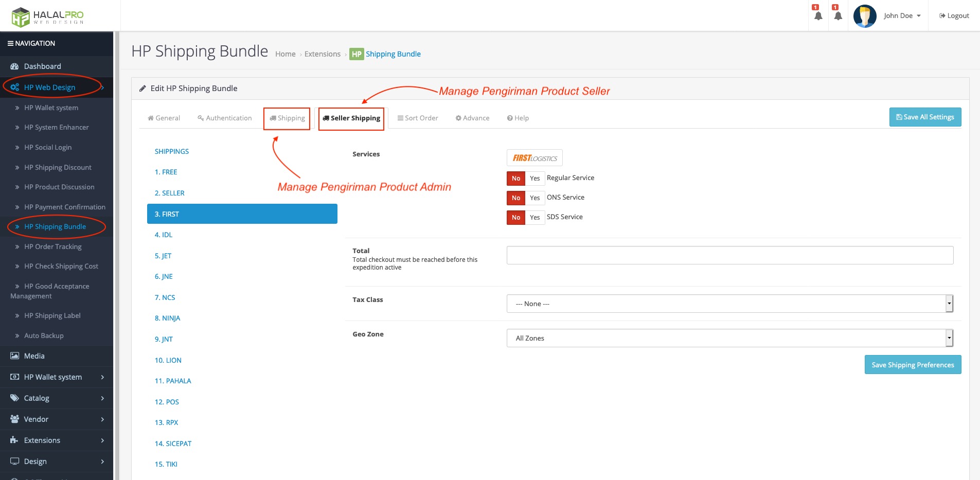Open the Authentication tab
The height and width of the screenshot is (480, 980).
(x=225, y=118)
